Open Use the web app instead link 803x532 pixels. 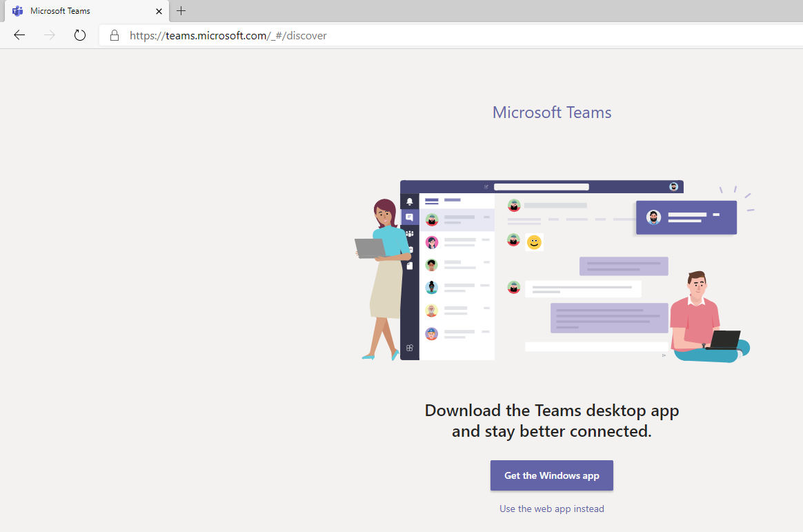click(551, 509)
